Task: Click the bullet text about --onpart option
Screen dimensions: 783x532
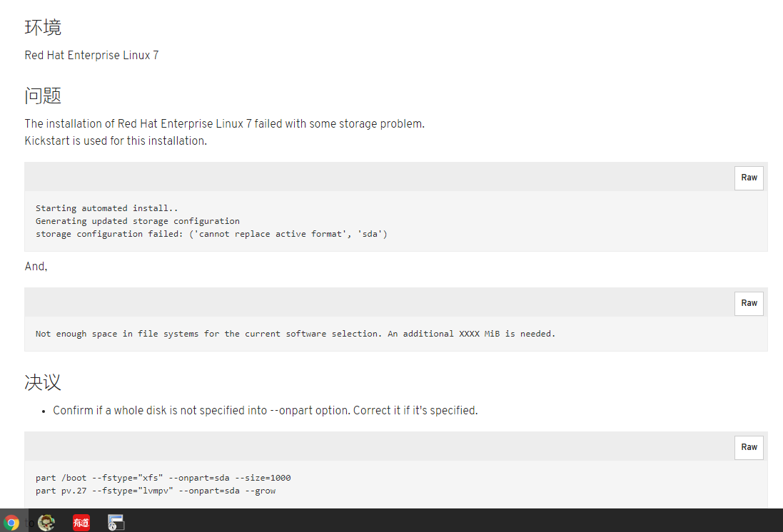Action: [265, 411]
